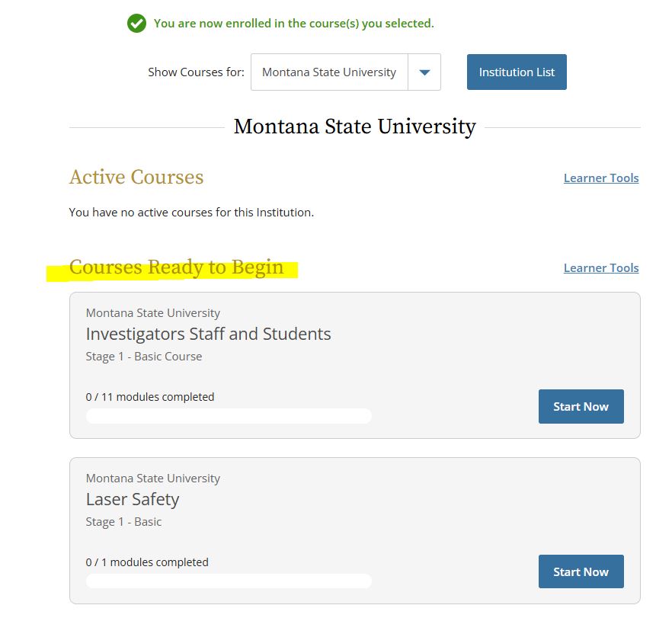672x621 pixels.
Task: Click the green enrollment success checkmark icon
Action: point(136,24)
